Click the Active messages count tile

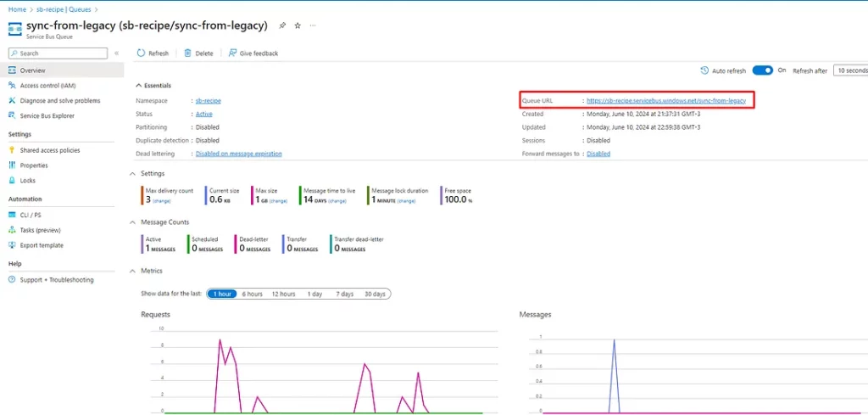[159, 244]
